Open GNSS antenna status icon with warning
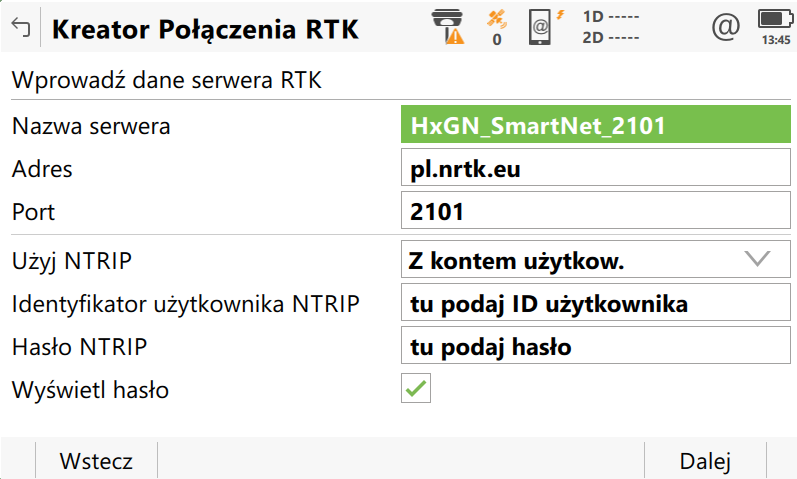 click(x=448, y=27)
